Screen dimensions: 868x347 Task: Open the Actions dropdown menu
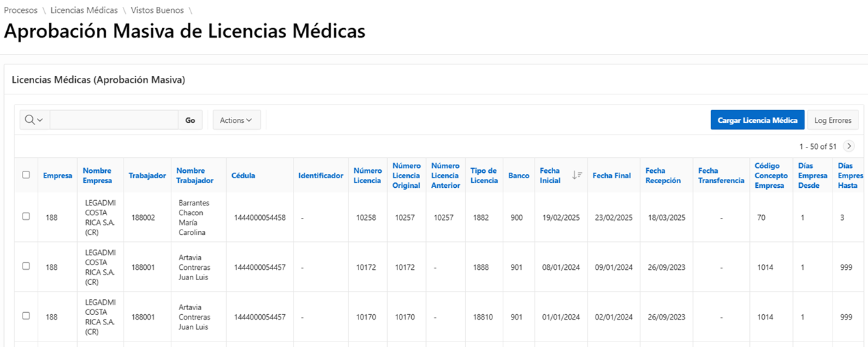[x=236, y=120]
